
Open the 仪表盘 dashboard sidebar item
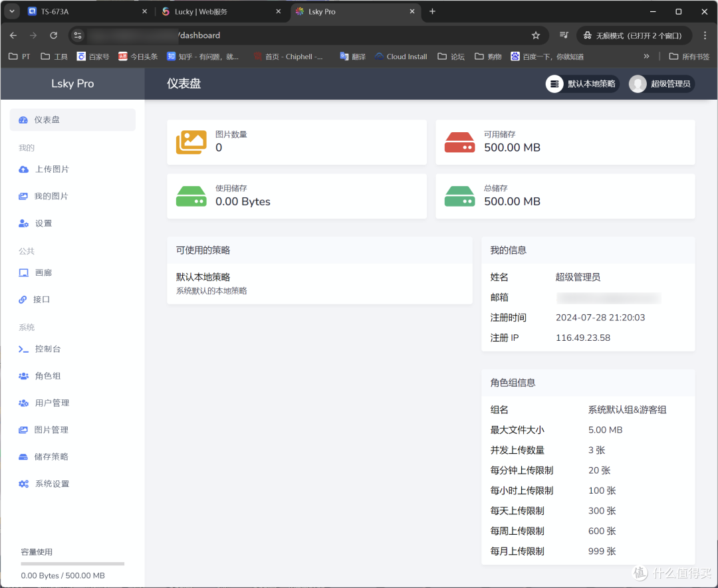coord(72,120)
